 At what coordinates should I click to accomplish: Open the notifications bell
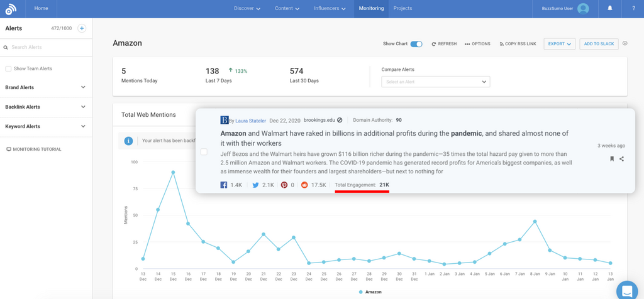(609, 8)
